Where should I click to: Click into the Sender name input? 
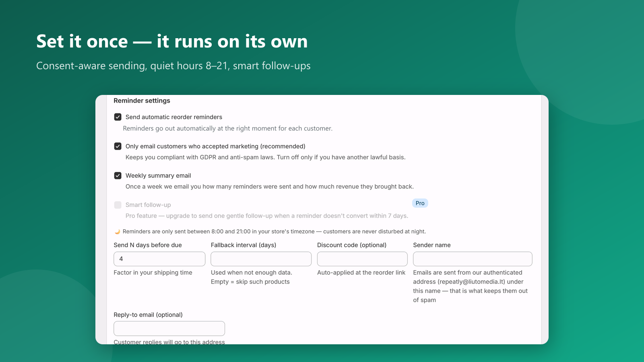click(473, 259)
